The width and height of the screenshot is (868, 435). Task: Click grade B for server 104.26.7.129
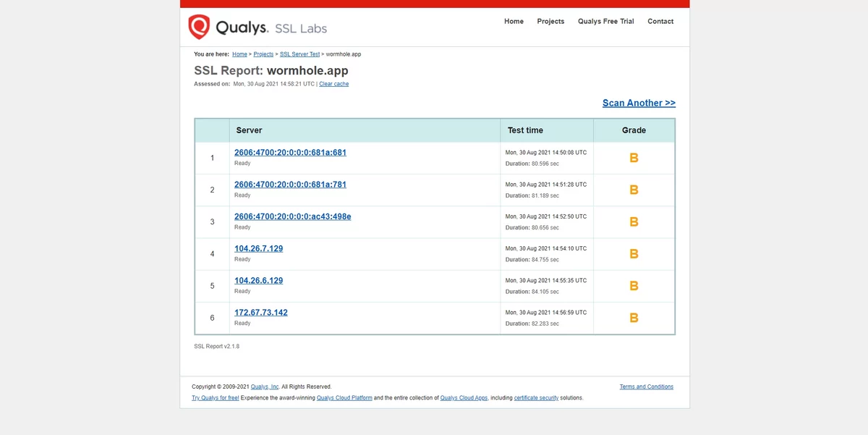coord(634,254)
